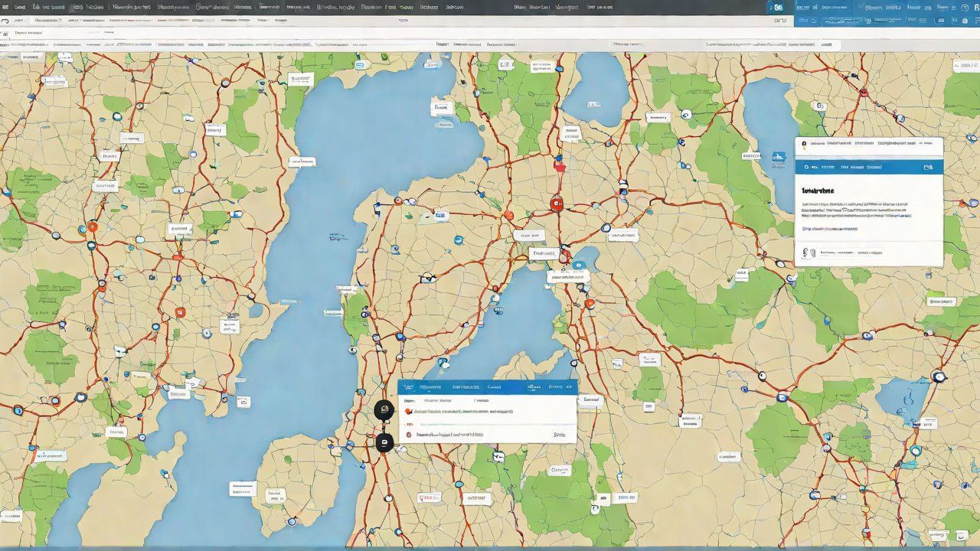Select the red circular pin in map center
980x551 pixels.
[557, 204]
